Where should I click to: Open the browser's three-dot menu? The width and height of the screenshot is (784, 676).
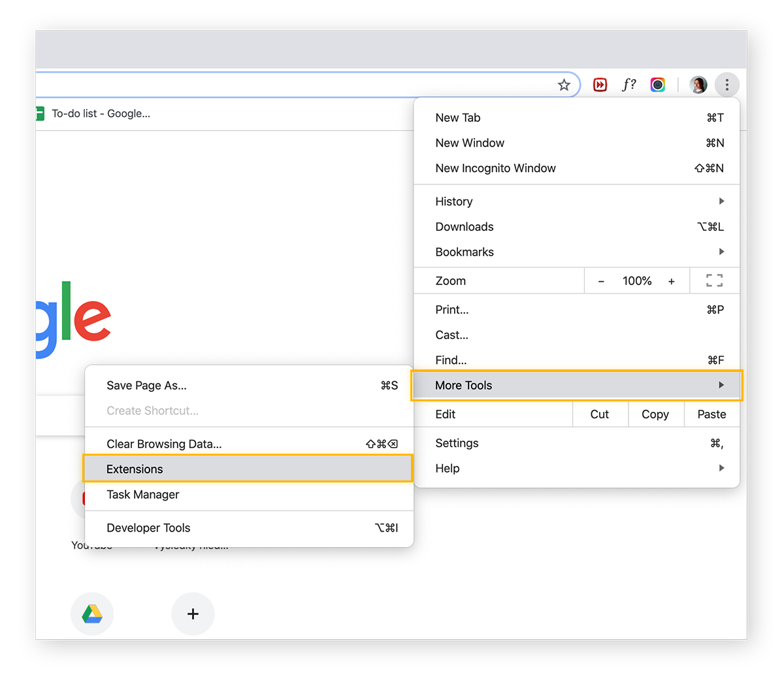pos(727,84)
